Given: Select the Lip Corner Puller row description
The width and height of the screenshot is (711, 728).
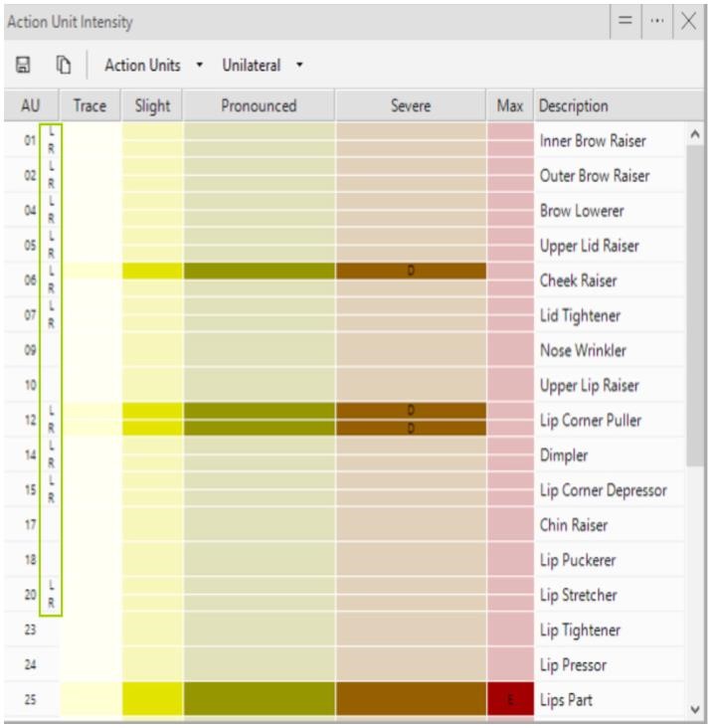Looking at the screenshot, I should [x=590, y=421].
